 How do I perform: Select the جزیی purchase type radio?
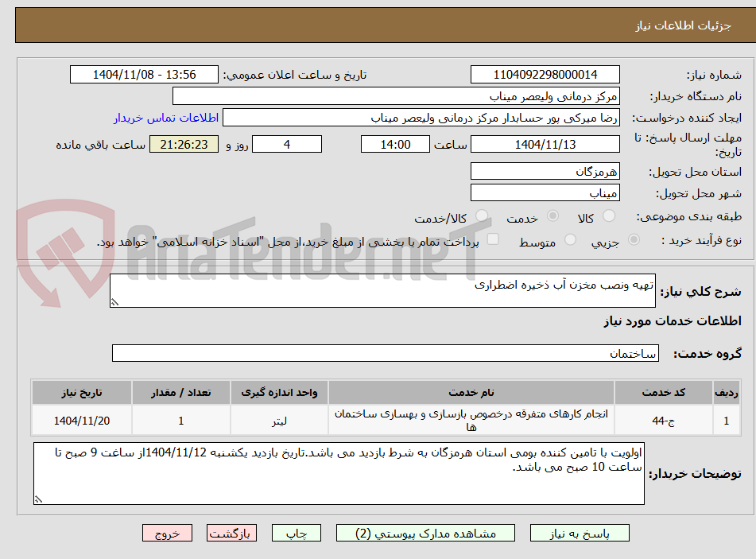click(x=634, y=239)
